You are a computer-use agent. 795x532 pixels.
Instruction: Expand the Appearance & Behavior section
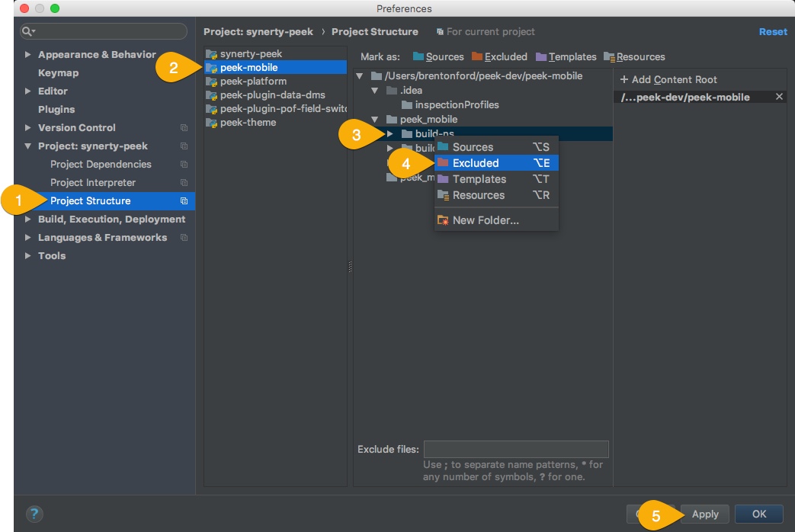[28, 54]
